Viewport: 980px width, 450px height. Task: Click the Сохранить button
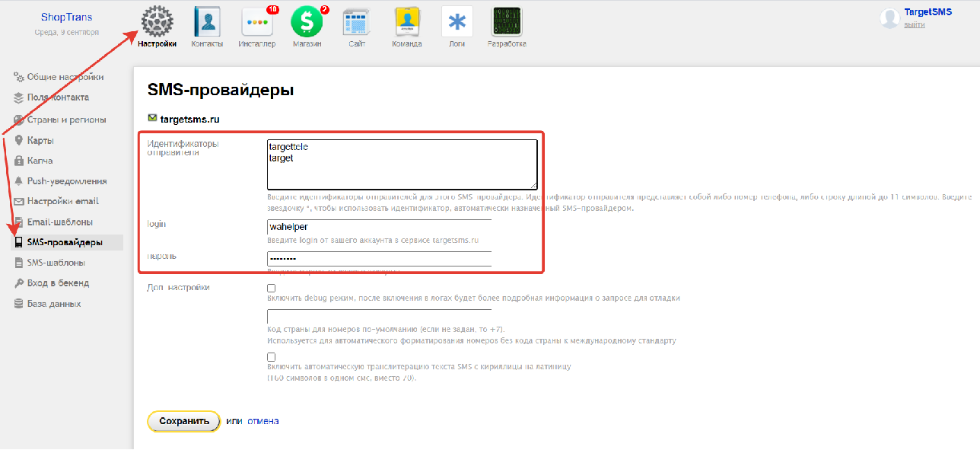tap(184, 421)
